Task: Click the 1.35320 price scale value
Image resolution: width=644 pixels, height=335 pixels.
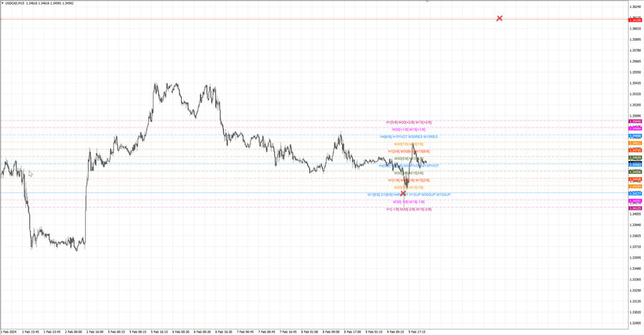Action: tap(635, 94)
